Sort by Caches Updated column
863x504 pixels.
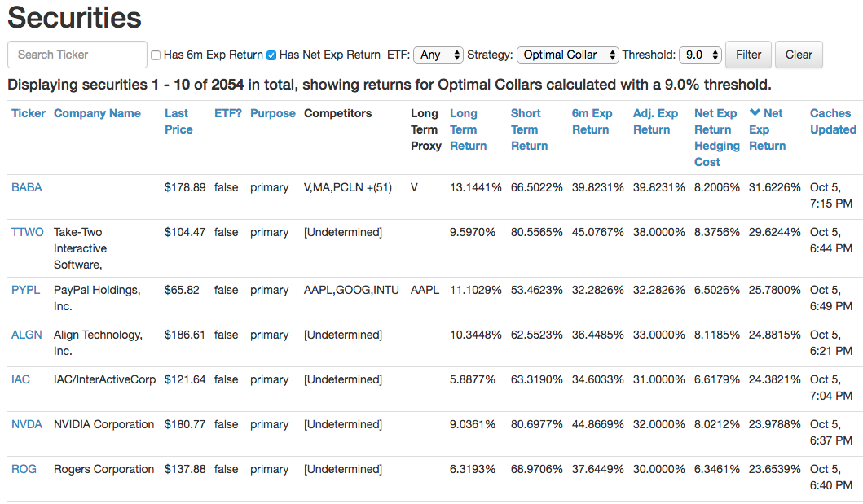point(834,121)
